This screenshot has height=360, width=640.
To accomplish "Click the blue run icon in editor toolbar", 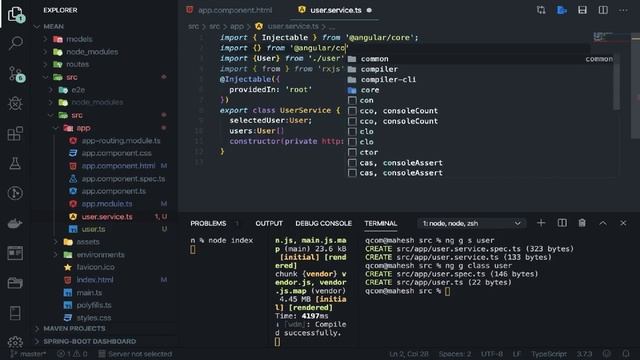I will coord(562,10).
